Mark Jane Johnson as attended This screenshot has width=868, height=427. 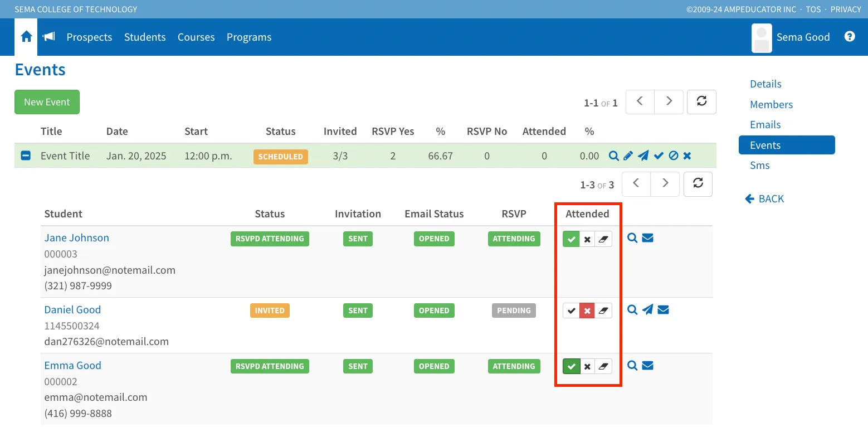point(571,239)
